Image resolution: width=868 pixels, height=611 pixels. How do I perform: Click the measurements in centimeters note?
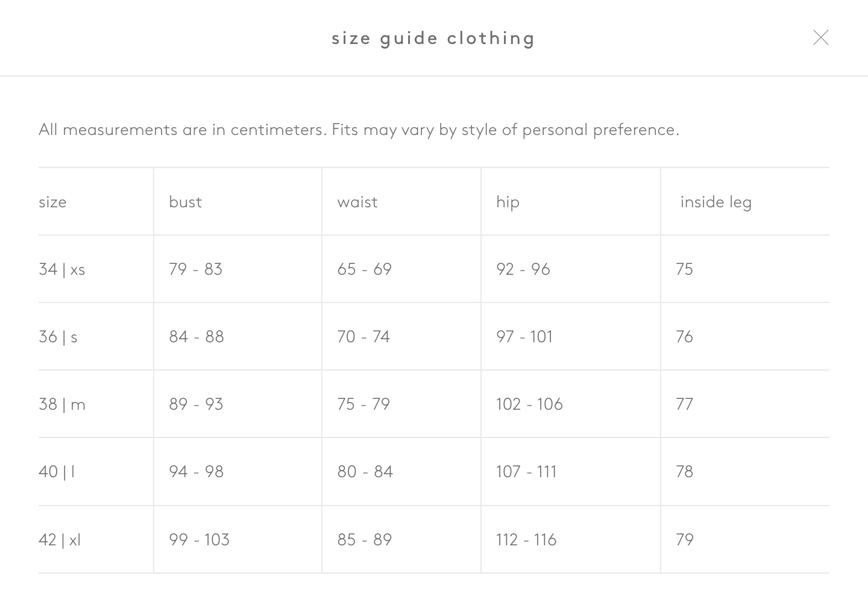(359, 130)
